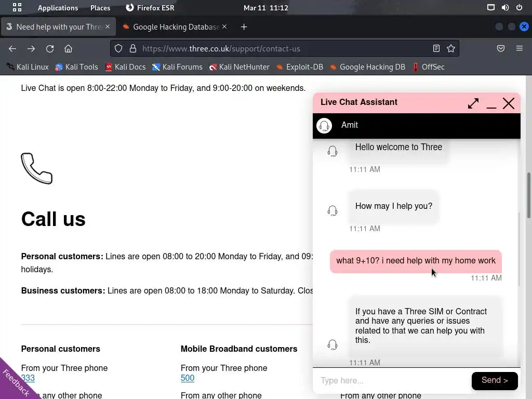The height and width of the screenshot is (399, 532).
Task: Open a new browser tab
Action: 244,27
